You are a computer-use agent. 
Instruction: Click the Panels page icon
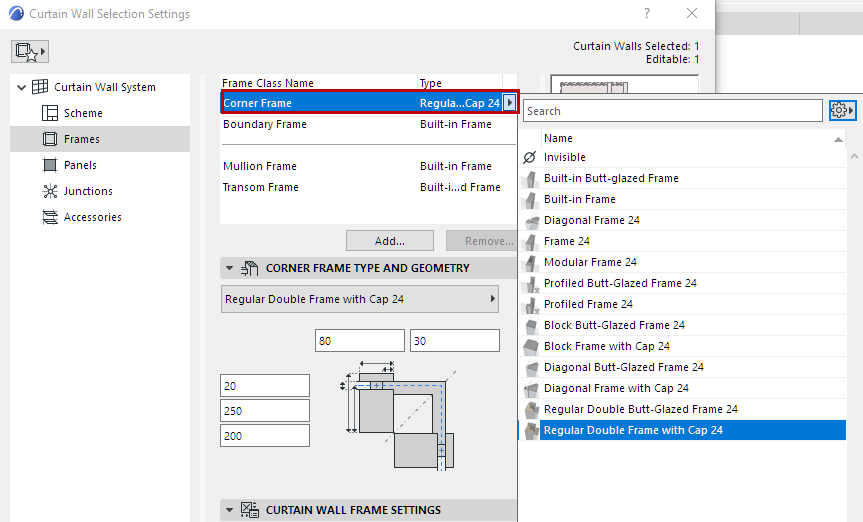click(50, 165)
